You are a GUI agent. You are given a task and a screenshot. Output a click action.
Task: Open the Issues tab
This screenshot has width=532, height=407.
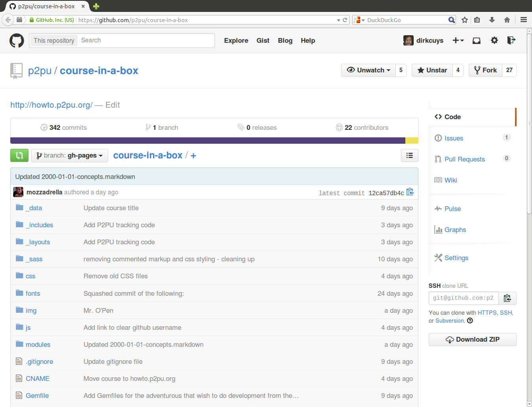454,138
